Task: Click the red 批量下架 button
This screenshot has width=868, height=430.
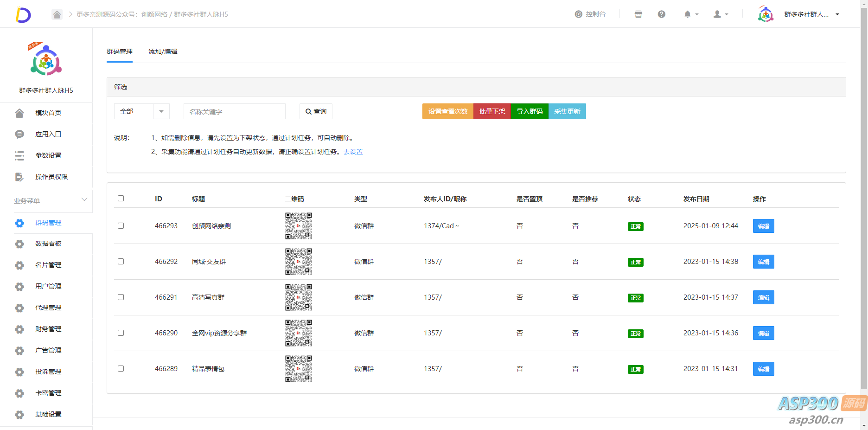Action: pos(492,111)
